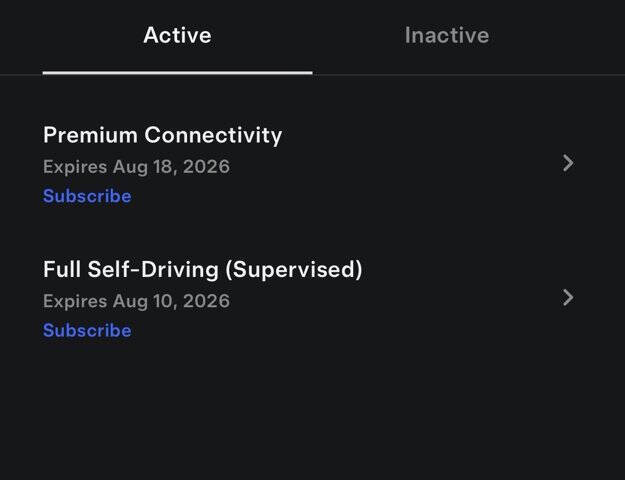The height and width of the screenshot is (480, 625).
Task: Click the word Connectivity in first subscription
Action: click(213, 135)
